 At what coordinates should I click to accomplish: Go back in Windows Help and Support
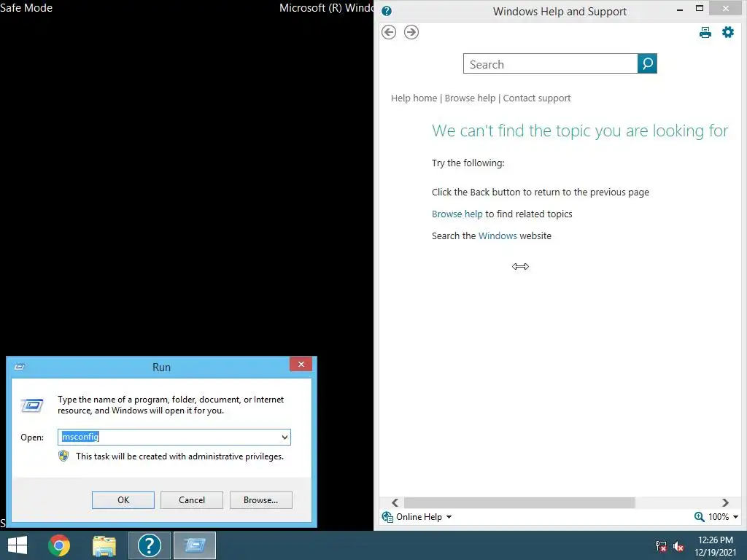389,32
